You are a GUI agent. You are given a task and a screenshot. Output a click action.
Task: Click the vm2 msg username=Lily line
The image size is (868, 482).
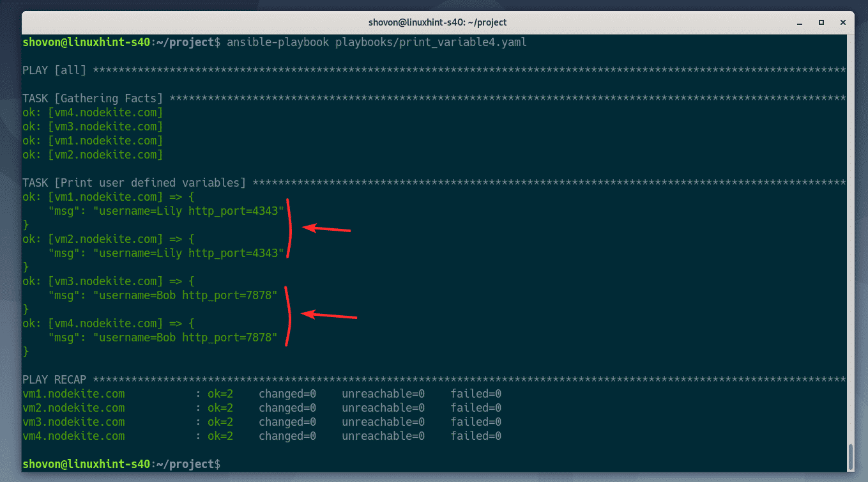[166, 253]
